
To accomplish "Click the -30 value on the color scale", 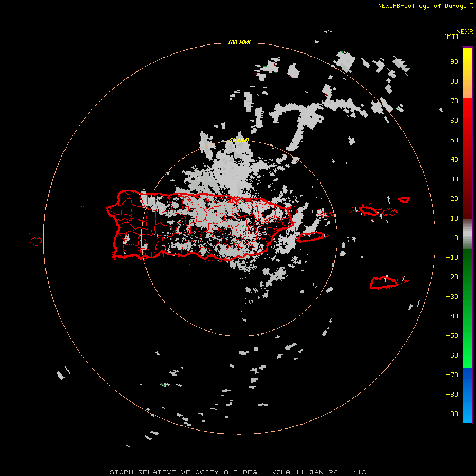I will 452,297.
